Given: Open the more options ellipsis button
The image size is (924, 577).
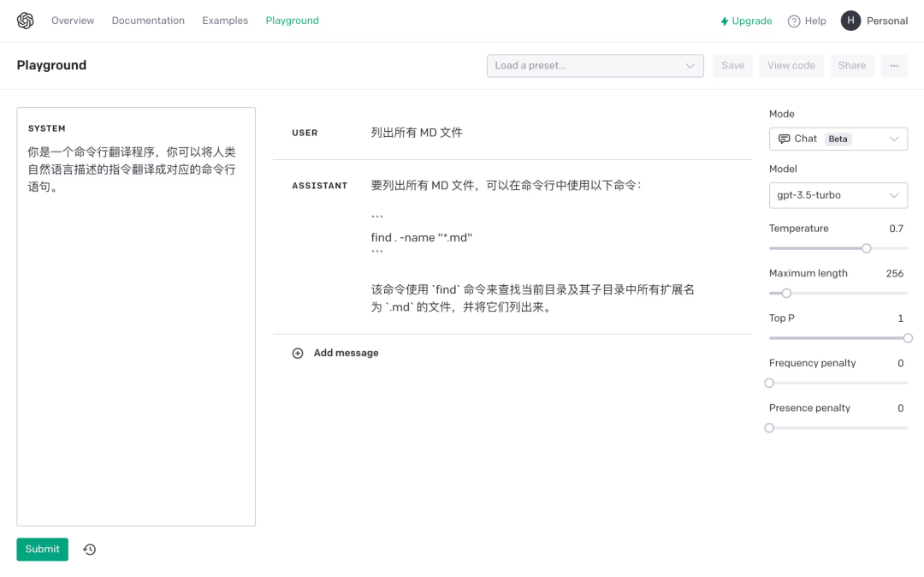Looking at the screenshot, I should point(893,65).
